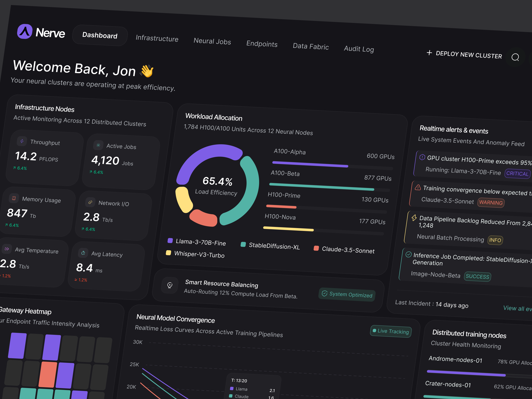Image resolution: width=532 pixels, height=399 pixels.
Task: Open the Dashboard tab
Action: (x=100, y=35)
